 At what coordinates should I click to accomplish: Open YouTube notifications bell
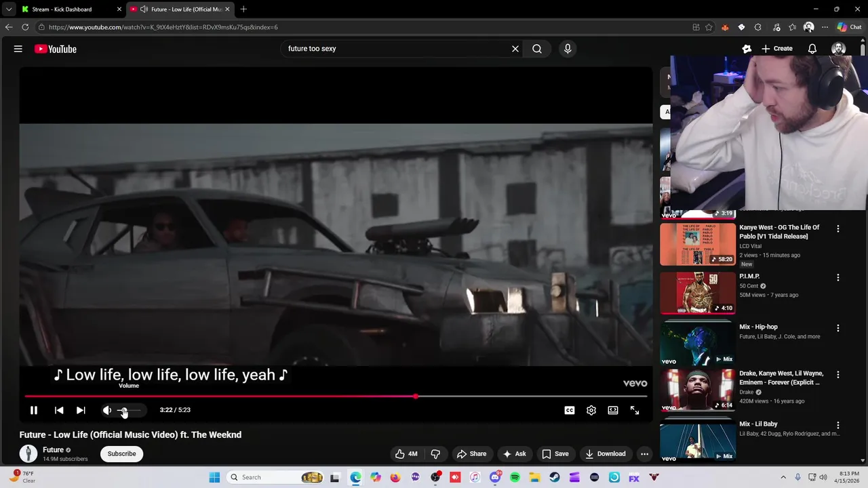(812, 49)
